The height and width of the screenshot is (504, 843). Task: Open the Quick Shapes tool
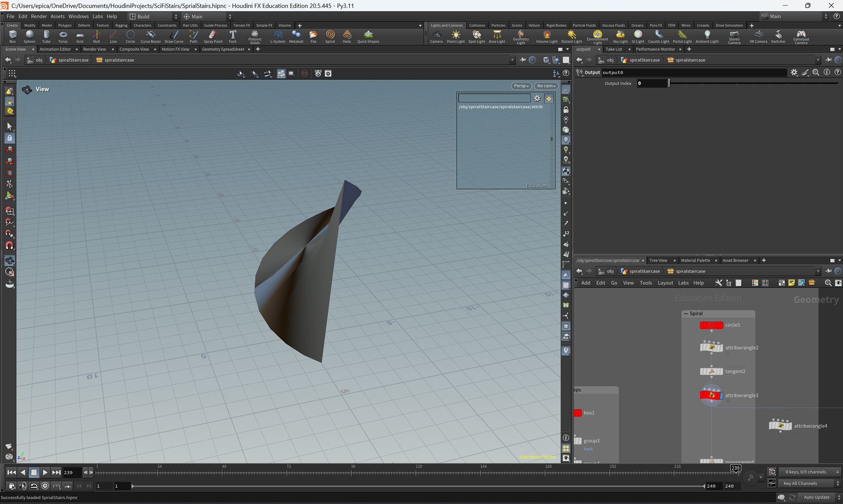click(368, 36)
